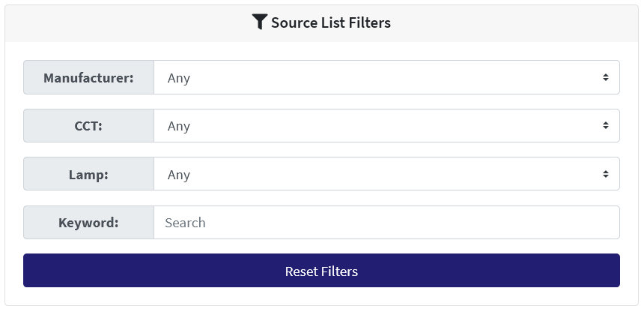Screen dimensions: 644x312
Task: Expand the CCT dropdown
Action: [386, 126]
